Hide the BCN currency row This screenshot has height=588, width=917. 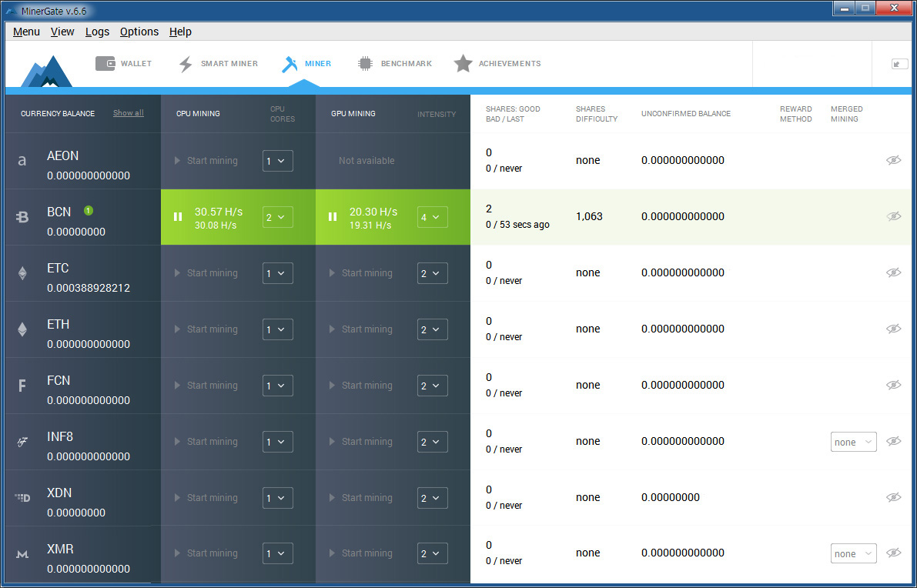tap(894, 216)
